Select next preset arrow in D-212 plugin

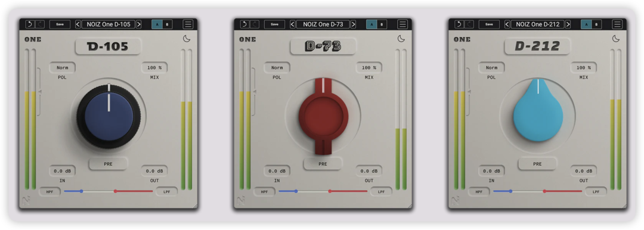568,24
